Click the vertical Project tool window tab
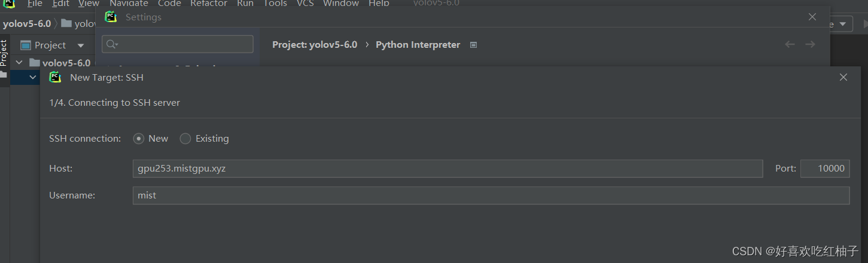This screenshot has width=868, height=263. [4, 53]
